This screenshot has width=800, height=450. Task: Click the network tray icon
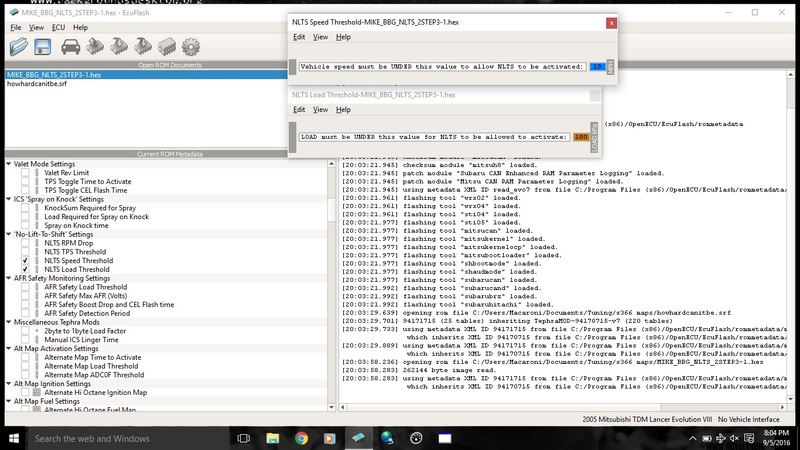tap(720, 438)
